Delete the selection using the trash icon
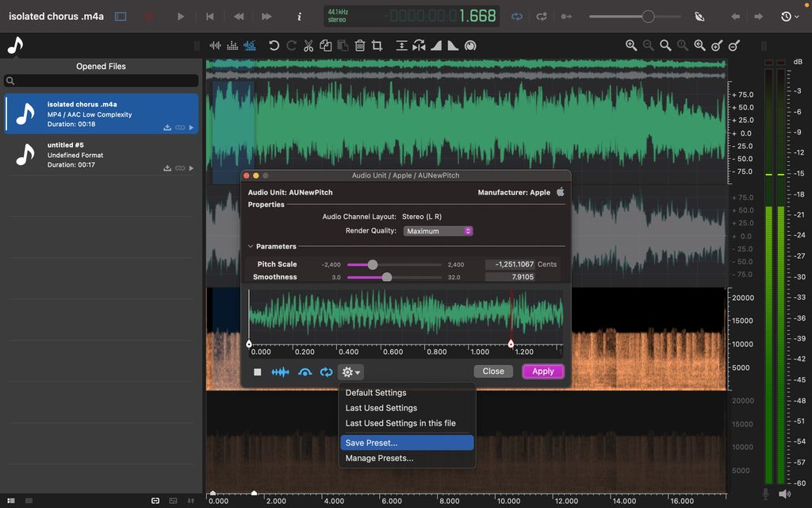 (x=360, y=45)
